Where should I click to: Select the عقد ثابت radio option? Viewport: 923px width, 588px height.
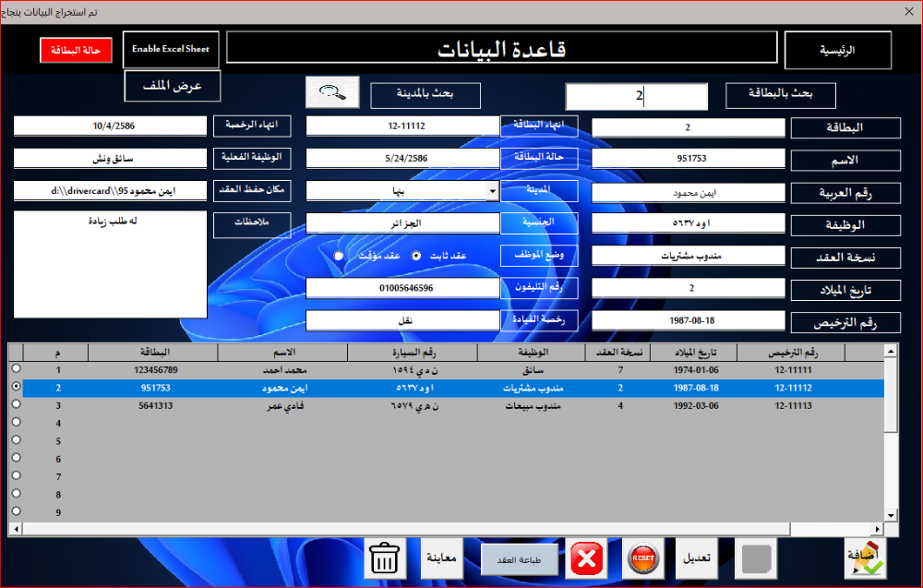[416, 256]
